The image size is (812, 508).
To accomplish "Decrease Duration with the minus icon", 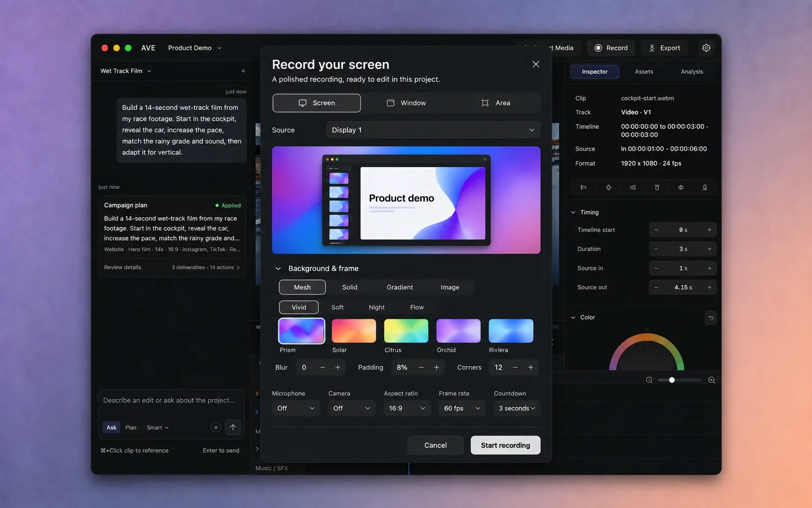I will point(656,249).
